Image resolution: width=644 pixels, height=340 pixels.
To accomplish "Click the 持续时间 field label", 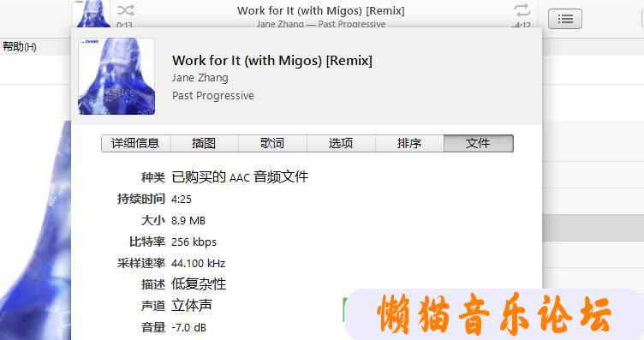I will pos(140,199).
